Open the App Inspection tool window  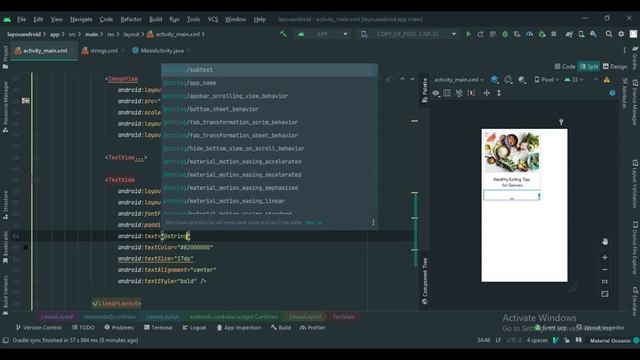click(239, 327)
